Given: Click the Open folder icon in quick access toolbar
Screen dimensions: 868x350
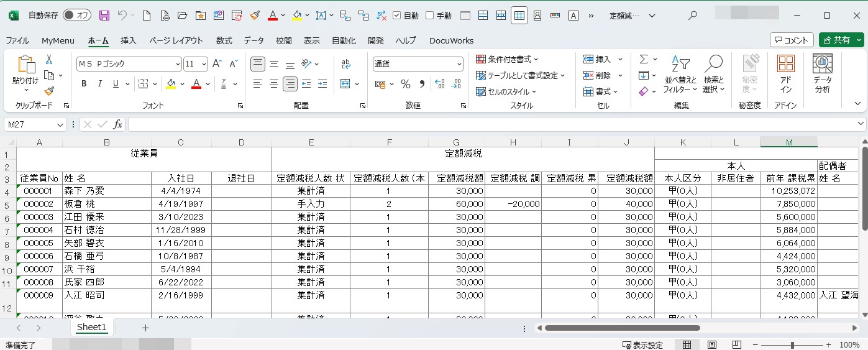Looking at the screenshot, I should (x=182, y=16).
